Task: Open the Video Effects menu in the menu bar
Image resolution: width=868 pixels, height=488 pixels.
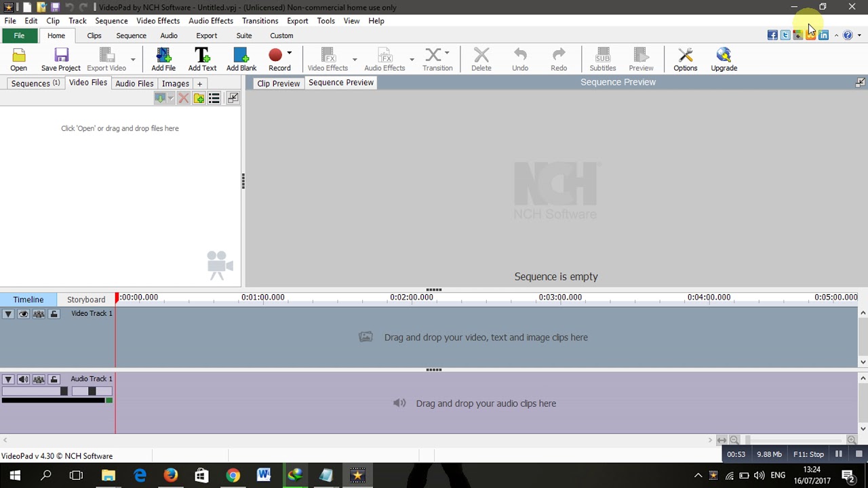Action: pos(158,21)
